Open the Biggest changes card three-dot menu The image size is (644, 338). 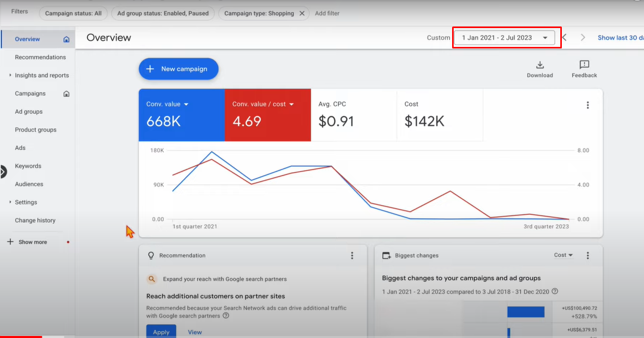click(x=588, y=255)
